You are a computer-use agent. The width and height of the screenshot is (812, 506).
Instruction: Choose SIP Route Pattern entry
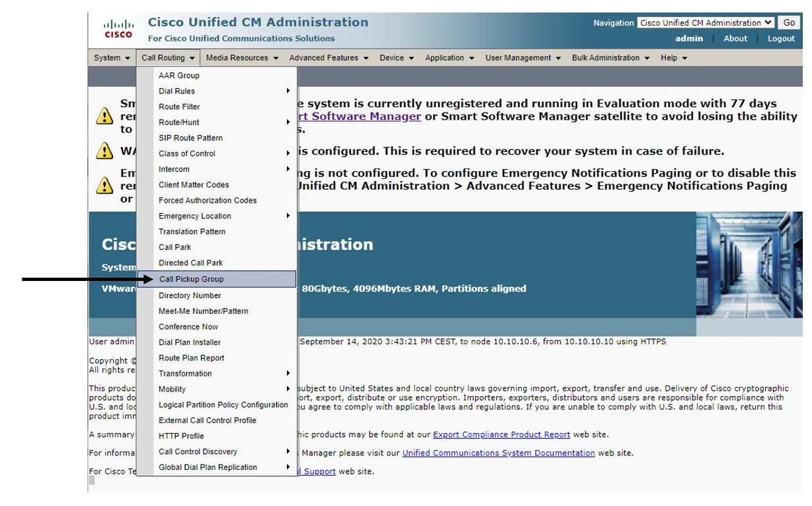[216, 138]
